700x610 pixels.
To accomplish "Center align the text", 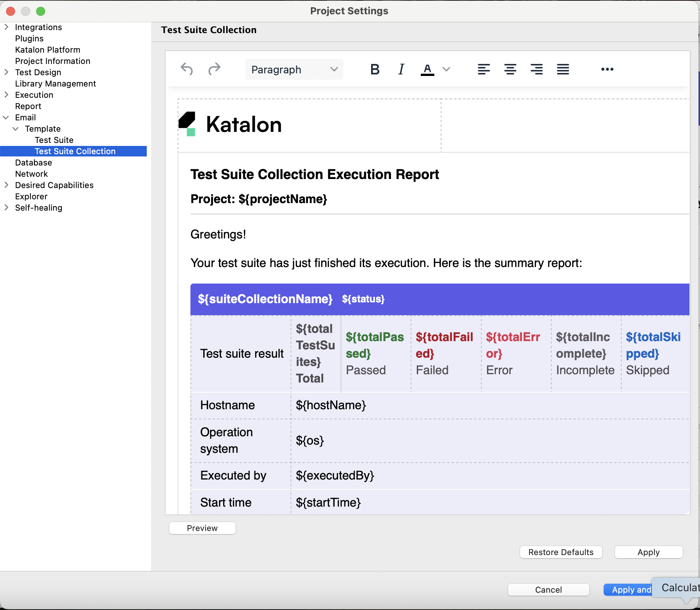I will tap(510, 69).
